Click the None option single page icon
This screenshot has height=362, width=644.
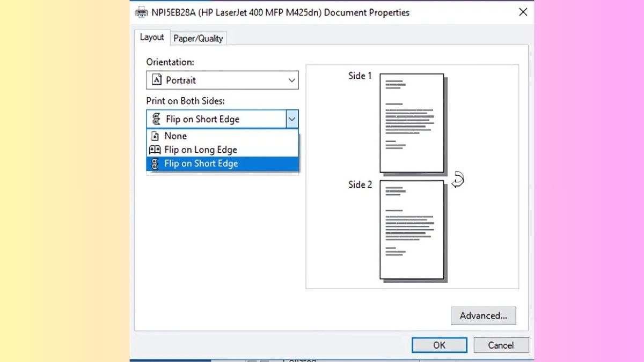[x=155, y=136]
